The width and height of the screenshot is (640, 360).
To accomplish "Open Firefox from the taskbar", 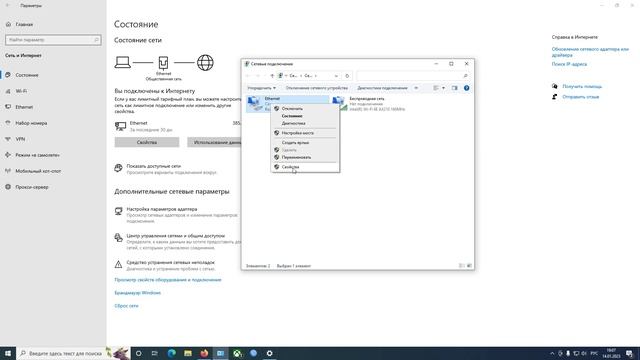I will click(204, 353).
